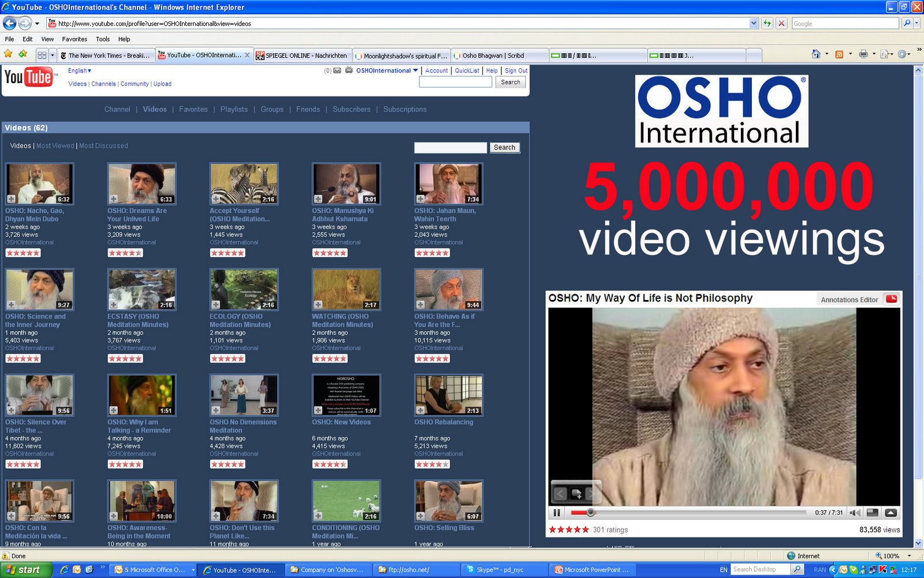Screen dimensions: 924x578
Task: Open the Quick Tabs list dropdown arrow
Action: (x=53, y=55)
